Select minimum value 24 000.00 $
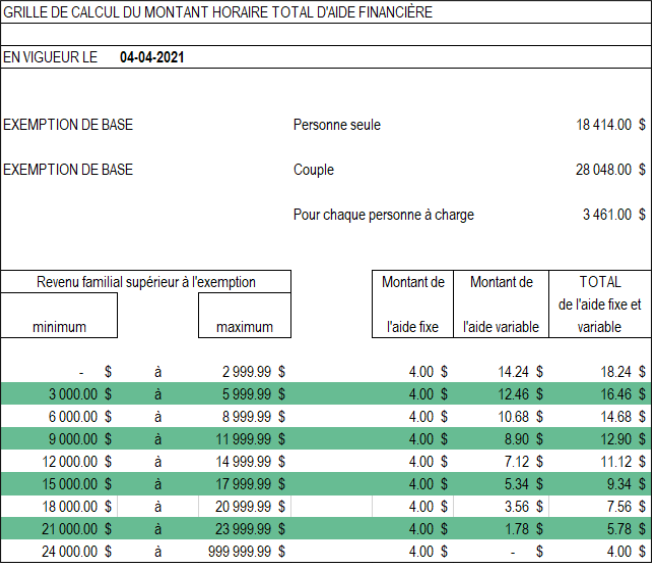 click(77, 551)
